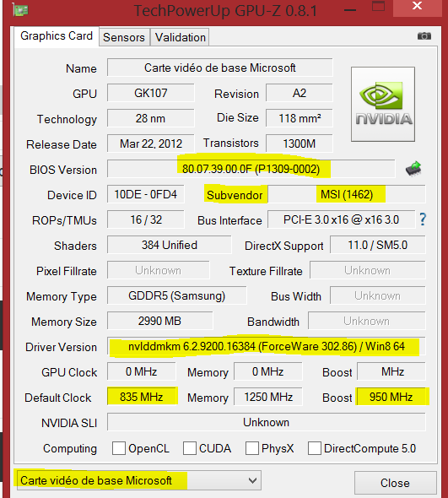This screenshot has width=448, height=498.
Task: Click the Bus Width Unknown field
Action: [x=377, y=295]
